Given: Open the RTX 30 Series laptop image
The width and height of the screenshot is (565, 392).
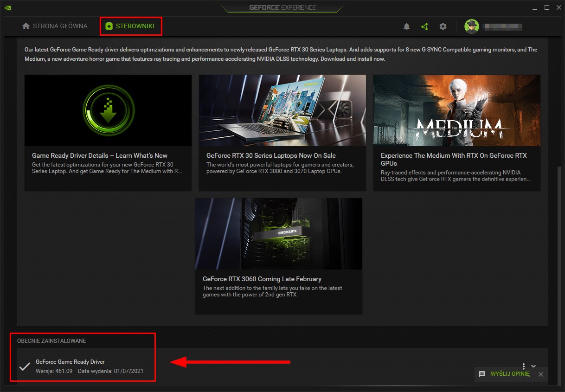Looking at the screenshot, I should point(282,110).
